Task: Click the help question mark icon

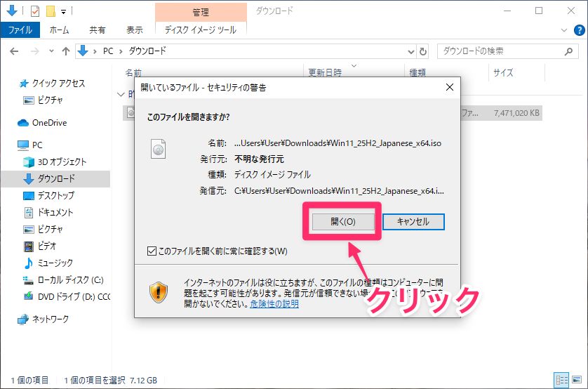Action: (577, 30)
